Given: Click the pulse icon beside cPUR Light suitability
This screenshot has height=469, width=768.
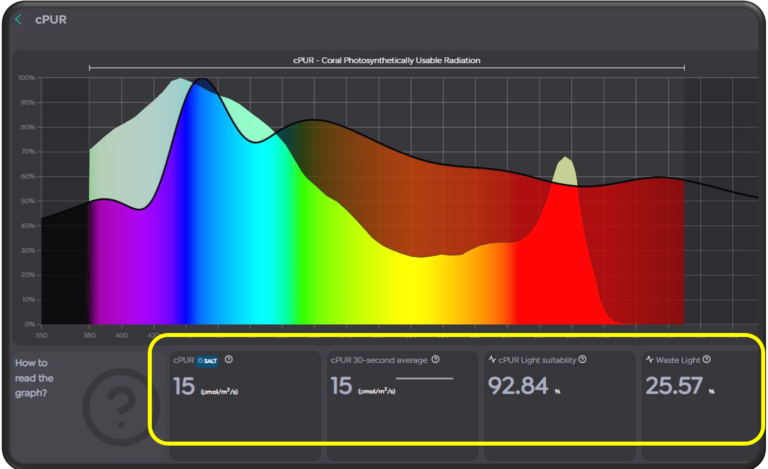Looking at the screenshot, I should pyautogui.click(x=492, y=359).
